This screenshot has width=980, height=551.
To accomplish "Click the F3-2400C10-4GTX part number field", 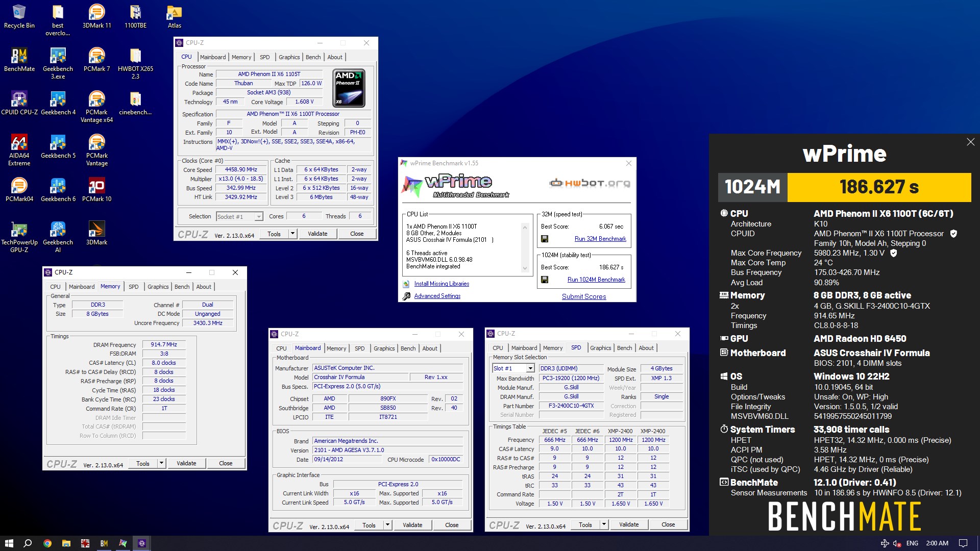I will [x=571, y=406].
